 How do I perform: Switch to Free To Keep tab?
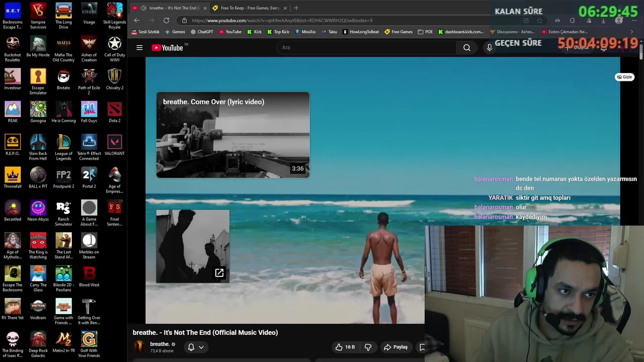click(249, 8)
